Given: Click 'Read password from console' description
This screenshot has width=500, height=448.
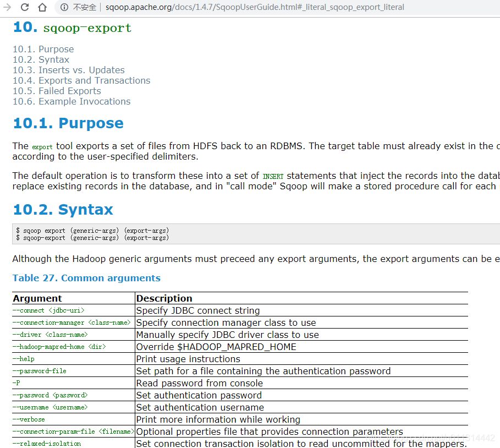Looking at the screenshot, I should [200, 383].
